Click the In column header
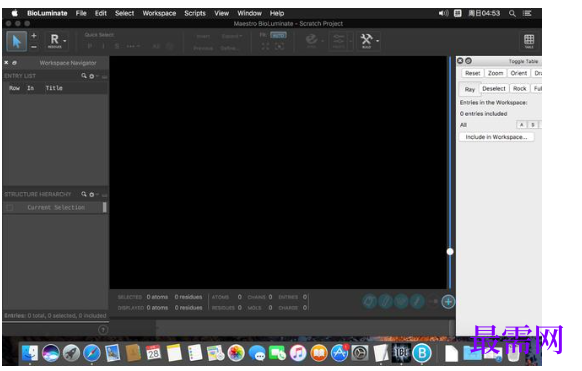The height and width of the screenshot is (371, 582). 30,88
